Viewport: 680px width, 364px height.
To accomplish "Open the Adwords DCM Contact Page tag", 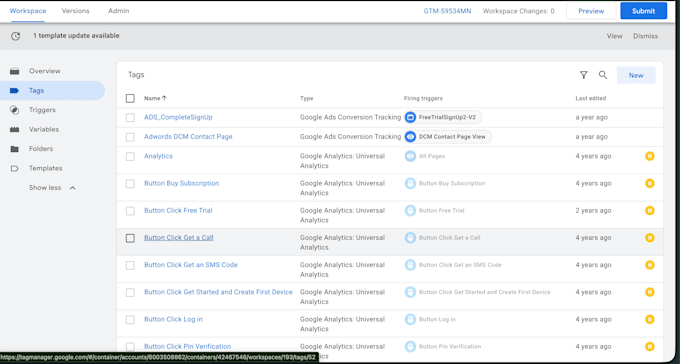I will pyautogui.click(x=188, y=137).
